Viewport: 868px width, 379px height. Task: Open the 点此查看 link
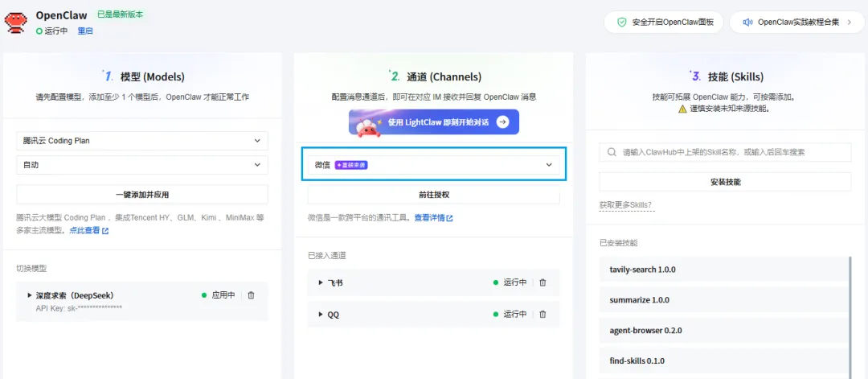tap(84, 230)
